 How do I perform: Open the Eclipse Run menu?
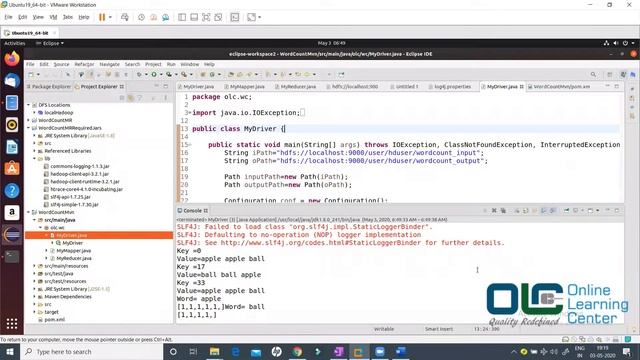click(171, 64)
